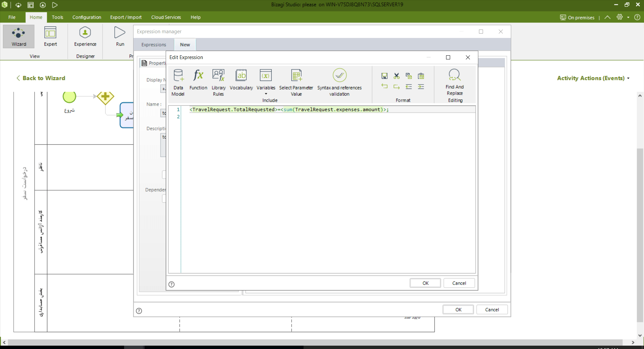Screen dimensions: 644x349
Task: Open the Configuration ribbon tab
Action: 87,17
